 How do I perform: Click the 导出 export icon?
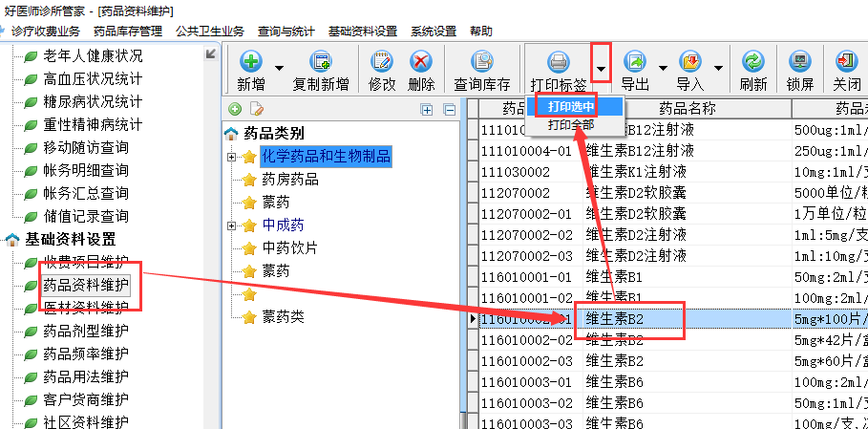coord(635,60)
